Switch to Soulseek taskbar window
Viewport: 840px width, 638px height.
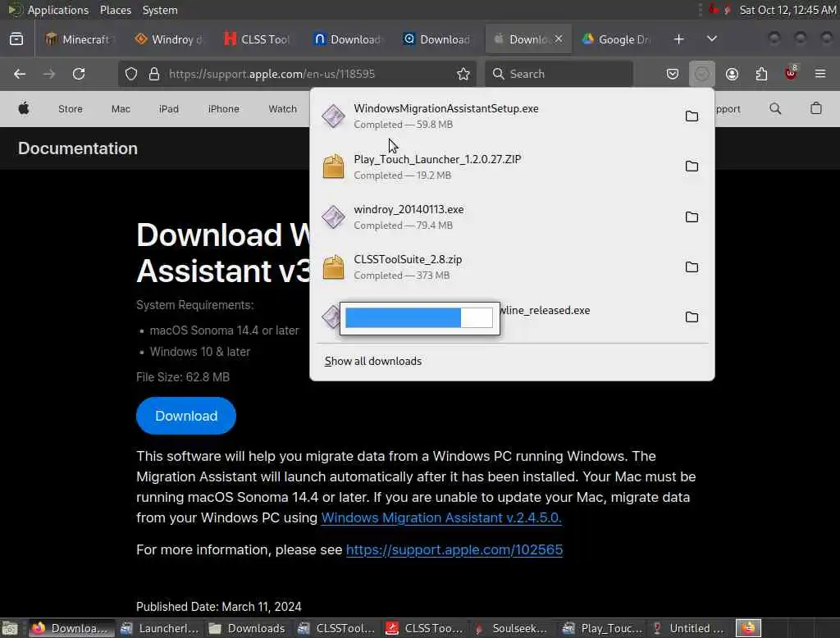(x=512, y=628)
